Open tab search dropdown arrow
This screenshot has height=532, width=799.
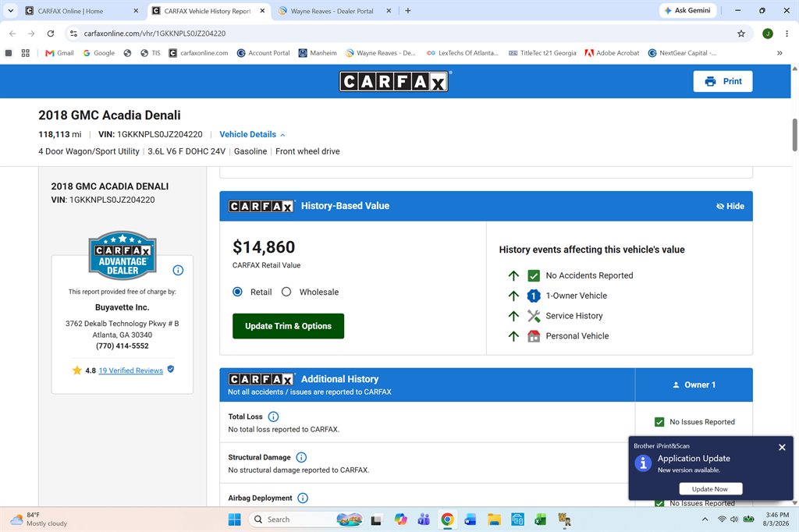click(x=10, y=11)
